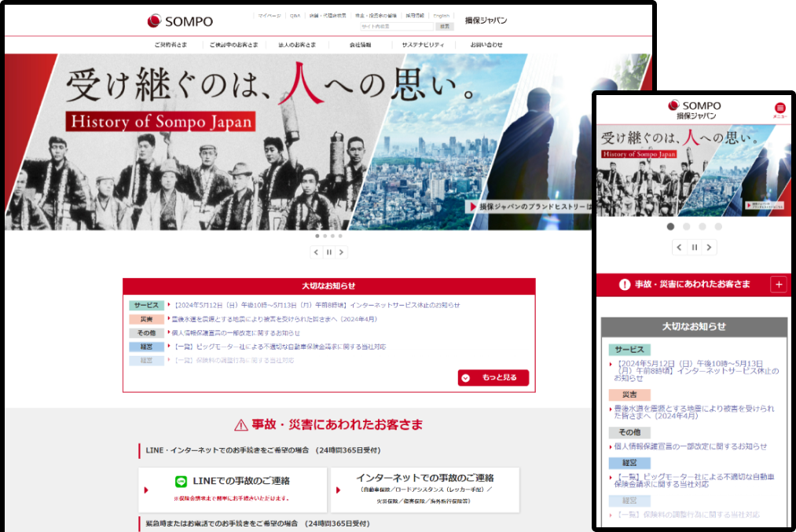796x532 pixels.
Task: Select the first dot of desktop carousel
Action: point(317,236)
